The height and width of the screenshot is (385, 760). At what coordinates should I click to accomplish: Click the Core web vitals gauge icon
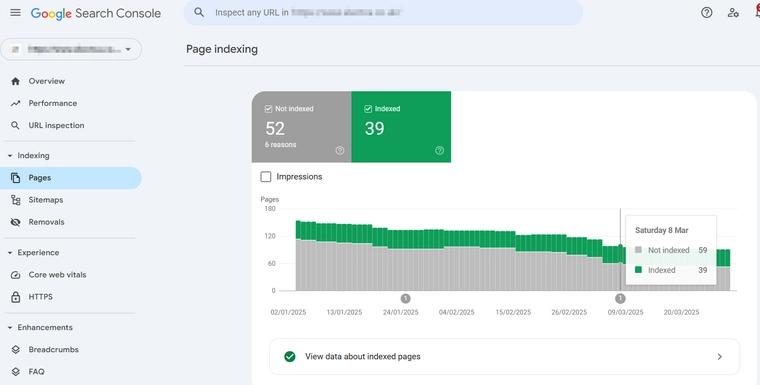point(16,275)
